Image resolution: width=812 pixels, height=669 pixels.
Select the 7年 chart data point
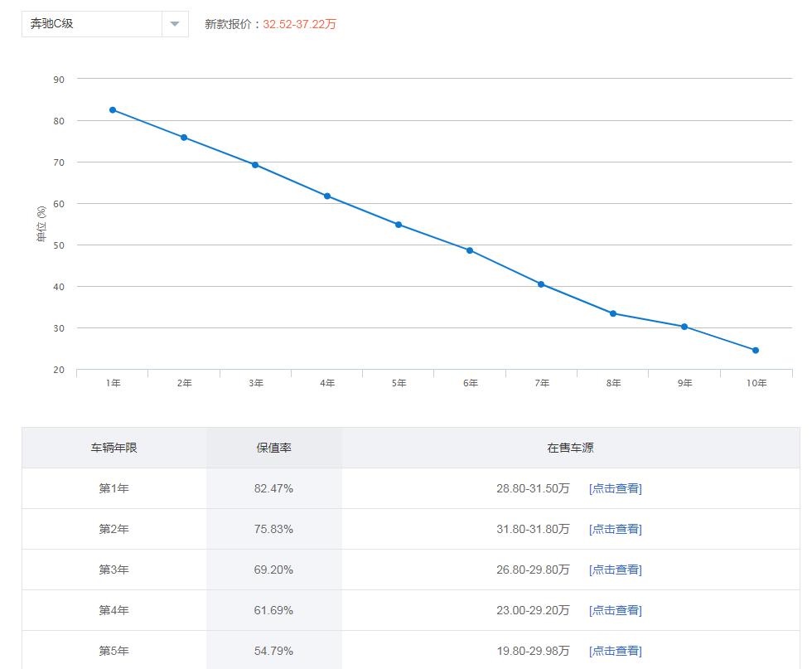point(541,284)
